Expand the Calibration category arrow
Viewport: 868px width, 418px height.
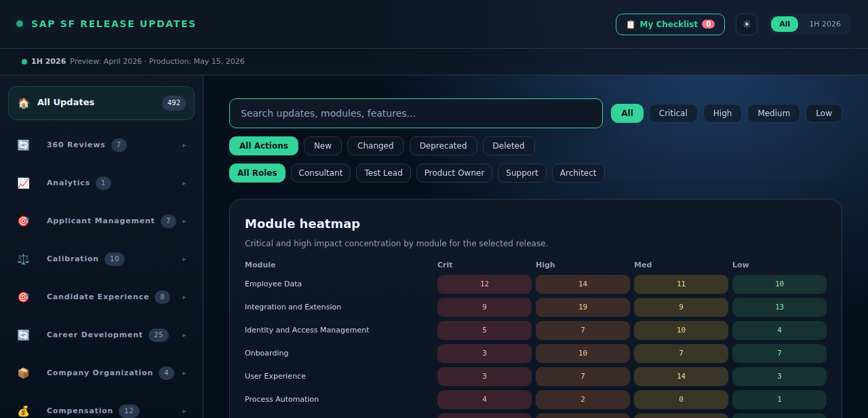pos(184,259)
